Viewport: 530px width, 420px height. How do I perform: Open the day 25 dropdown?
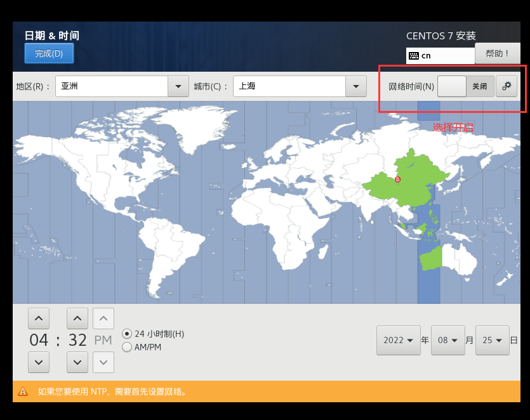[x=492, y=340]
